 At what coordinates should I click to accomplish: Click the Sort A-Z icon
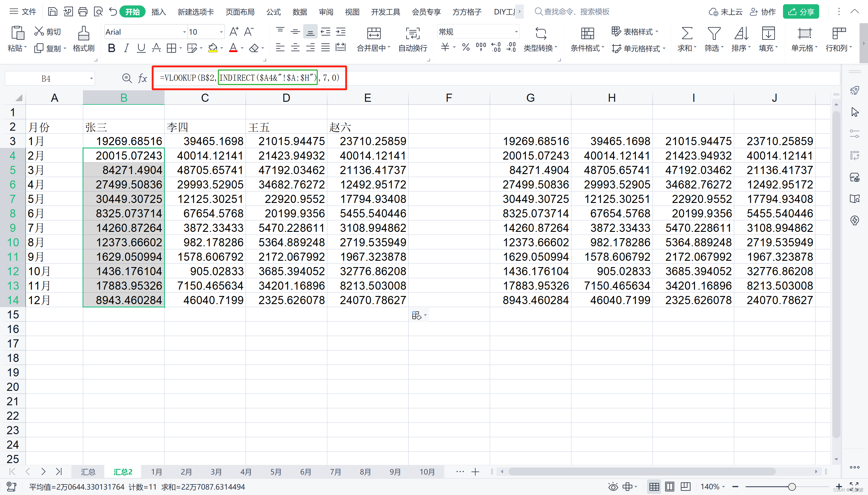pos(741,33)
